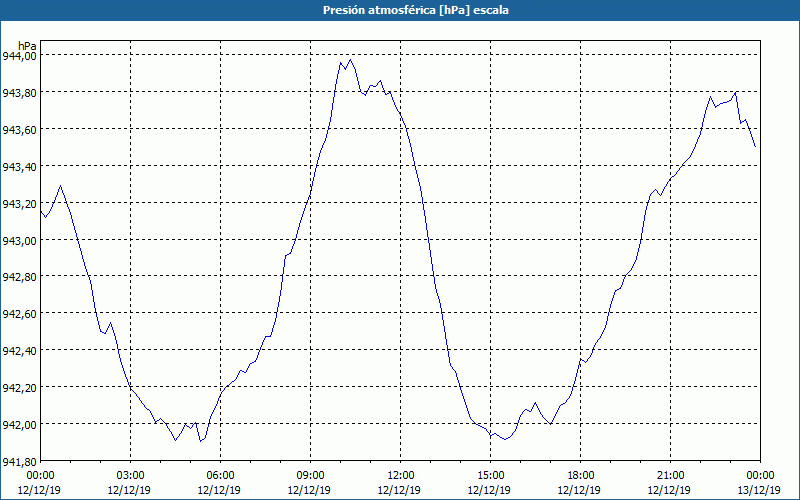The height and width of the screenshot is (500, 800).
Task: Select the 943,60 y-axis label
Action: [x=19, y=130]
